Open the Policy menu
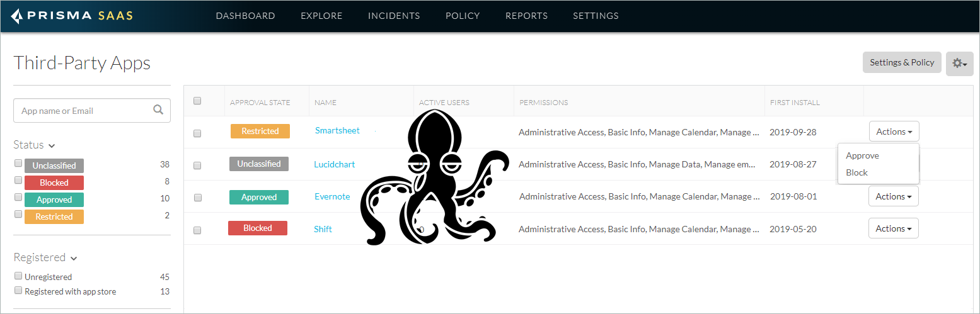This screenshot has height=314, width=980. (463, 16)
